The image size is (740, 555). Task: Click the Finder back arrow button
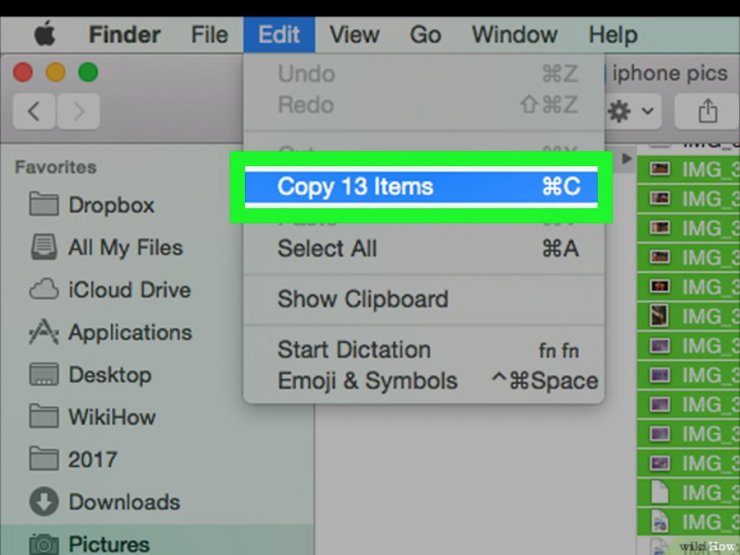(34, 111)
